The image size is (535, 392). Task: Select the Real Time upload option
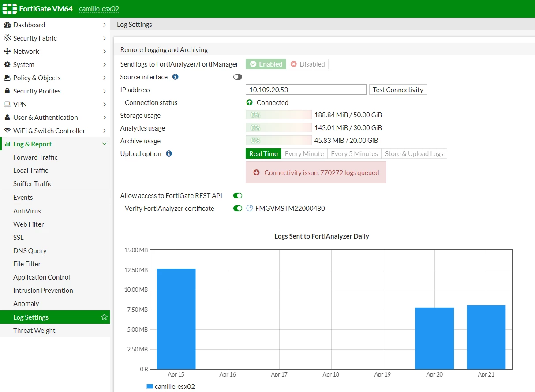pyautogui.click(x=263, y=153)
